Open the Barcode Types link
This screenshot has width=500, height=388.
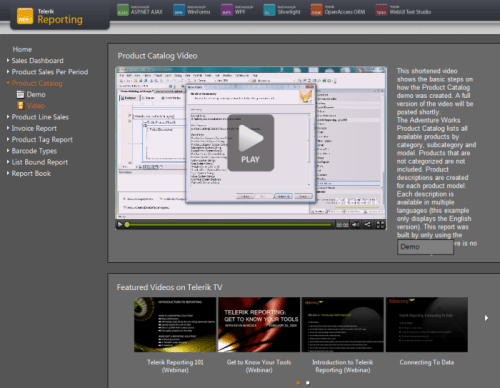tap(34, 151)
